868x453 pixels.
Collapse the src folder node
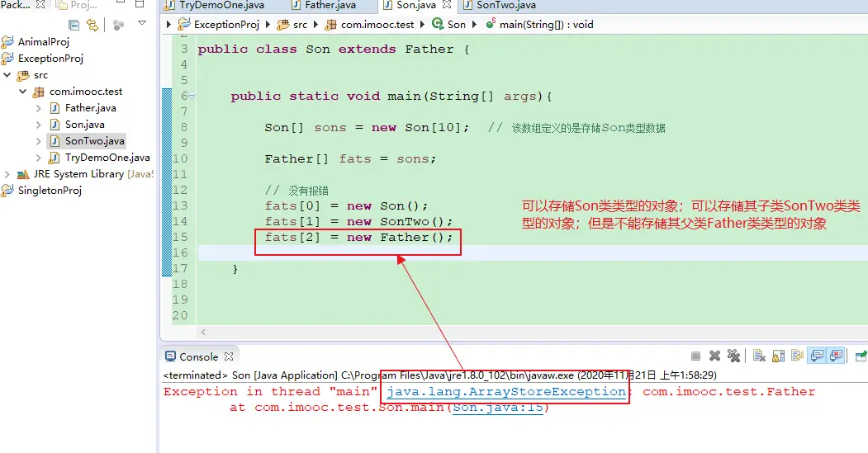(x=7, y=74)
